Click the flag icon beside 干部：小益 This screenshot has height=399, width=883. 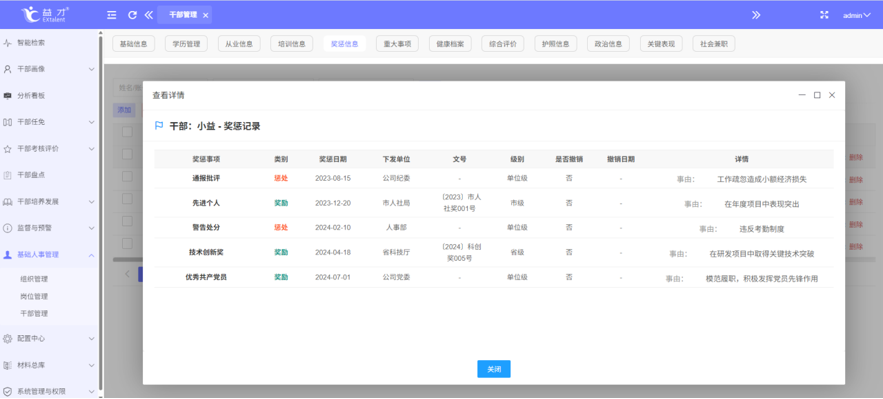(159, 126)
